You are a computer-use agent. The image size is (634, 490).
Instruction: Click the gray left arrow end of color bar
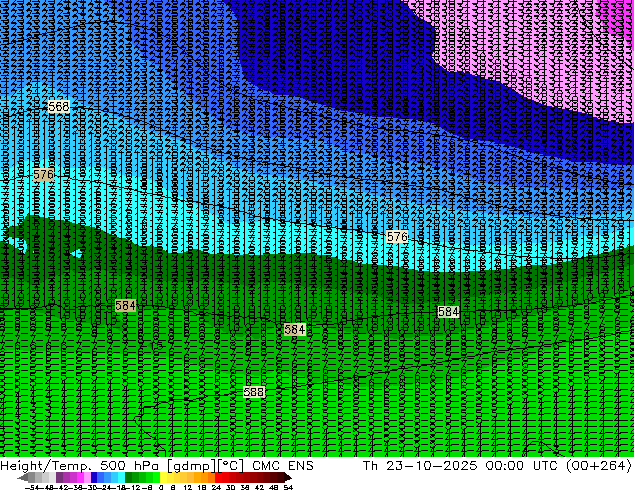23,478
